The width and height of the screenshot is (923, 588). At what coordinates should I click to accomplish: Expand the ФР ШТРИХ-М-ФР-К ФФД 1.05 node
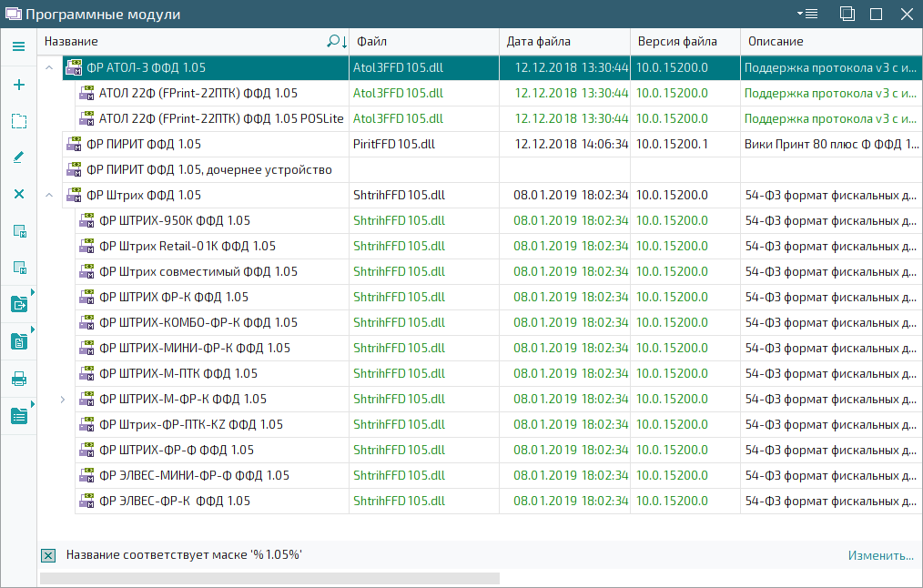62,399
